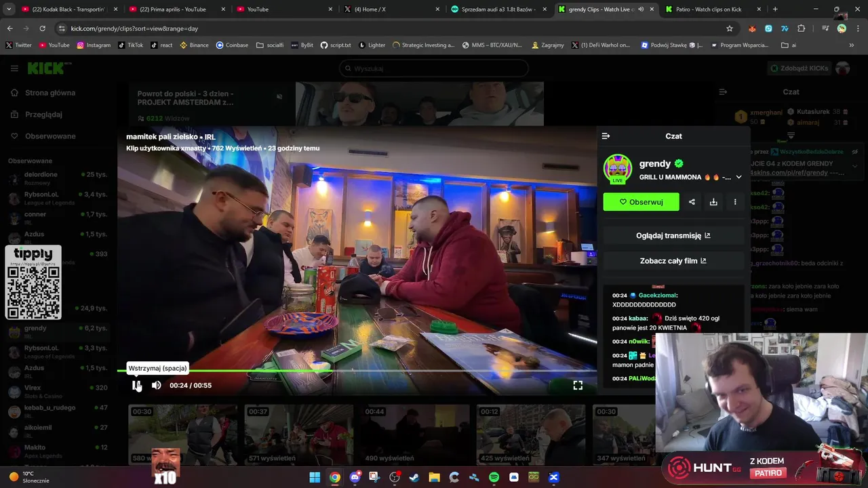Open the conner channel in followed list
Viewport: 868px width, 488px height.
(x=58, y=218)
